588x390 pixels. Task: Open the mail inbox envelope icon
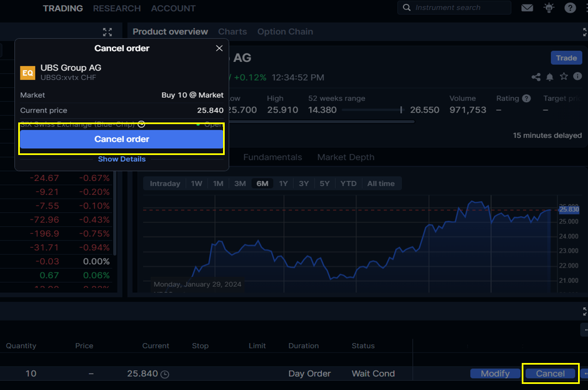point(527,8)
